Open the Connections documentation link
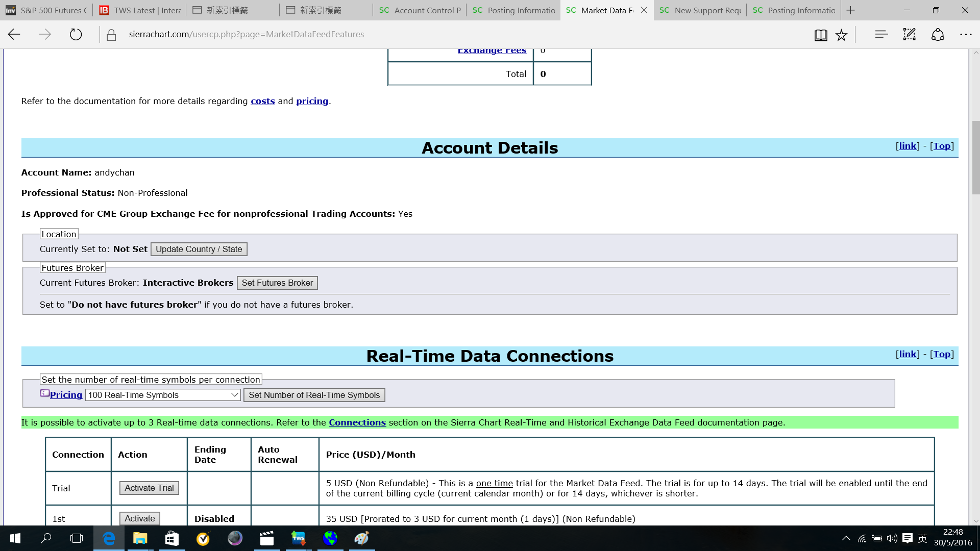Viewport: 980px width, 551px height. [357, 422]
